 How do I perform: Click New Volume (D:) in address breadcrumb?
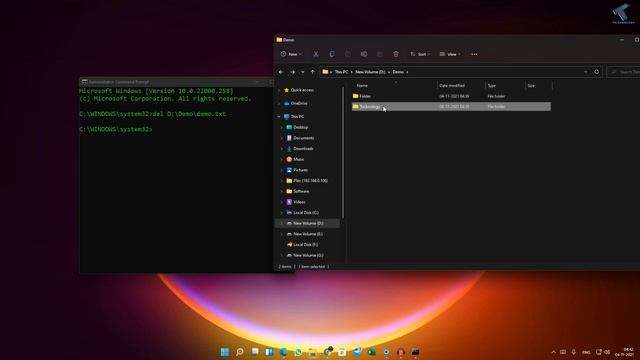pyautogui.click(x=370, y=72)
